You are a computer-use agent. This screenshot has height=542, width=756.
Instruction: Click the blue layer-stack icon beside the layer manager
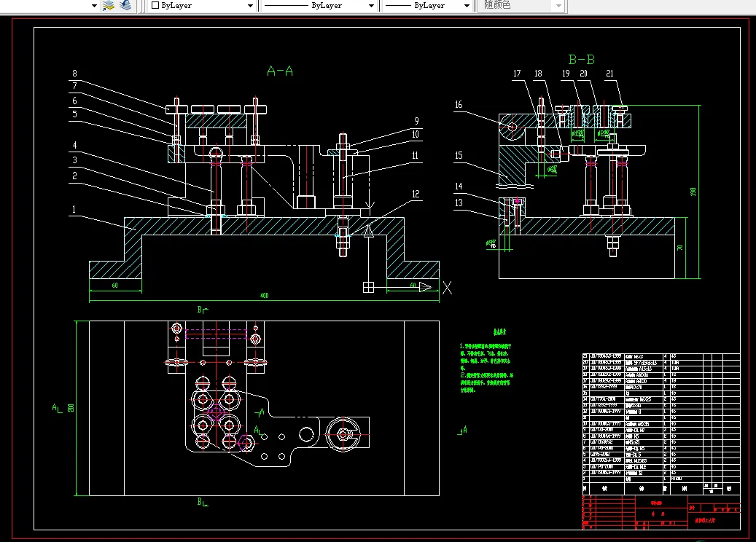pos(125,6)
